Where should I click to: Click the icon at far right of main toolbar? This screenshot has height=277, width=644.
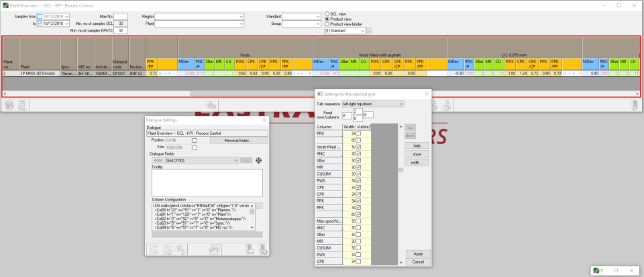tap(634, 105)
